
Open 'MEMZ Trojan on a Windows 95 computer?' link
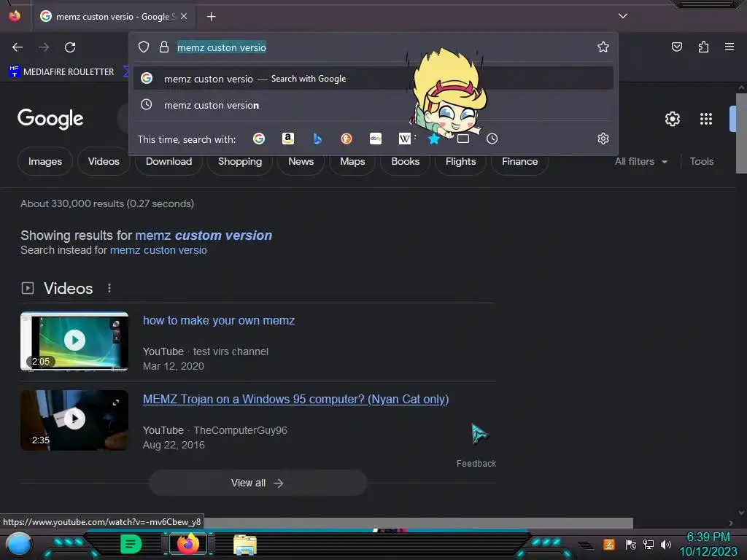(x=296, y=399)
